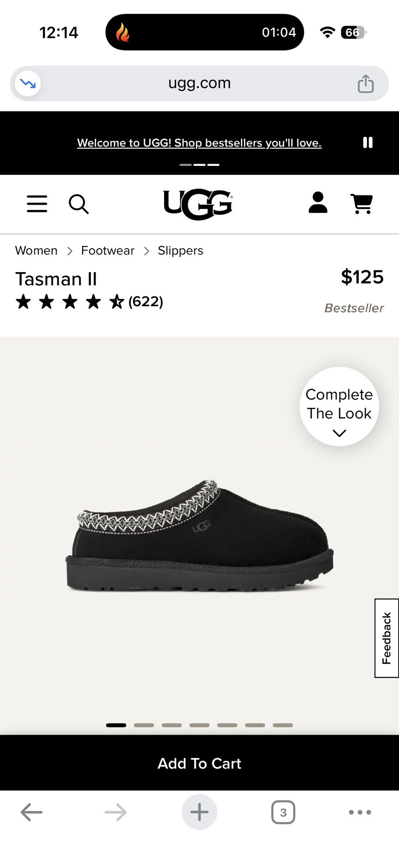This screenshot has height=868, width=399.
Task: Open browser tab switcher showing 3
Action: [283, 812]
